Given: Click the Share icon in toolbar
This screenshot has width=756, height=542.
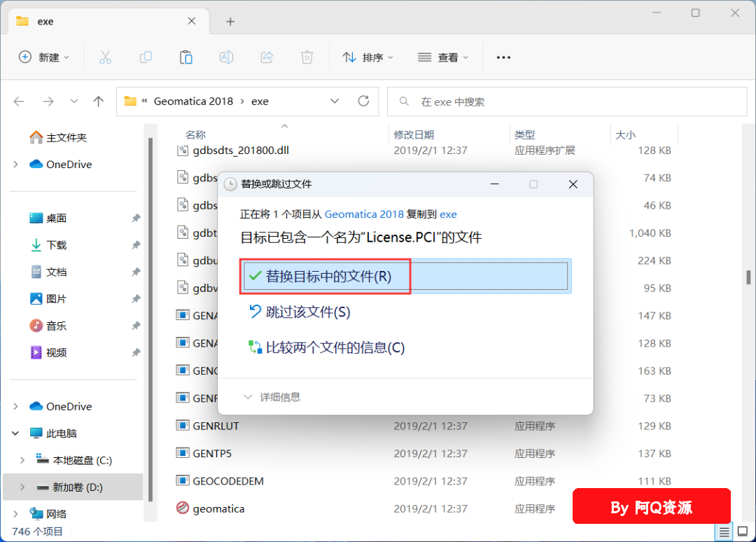Looking at the screenshot, I should (267, 57).
